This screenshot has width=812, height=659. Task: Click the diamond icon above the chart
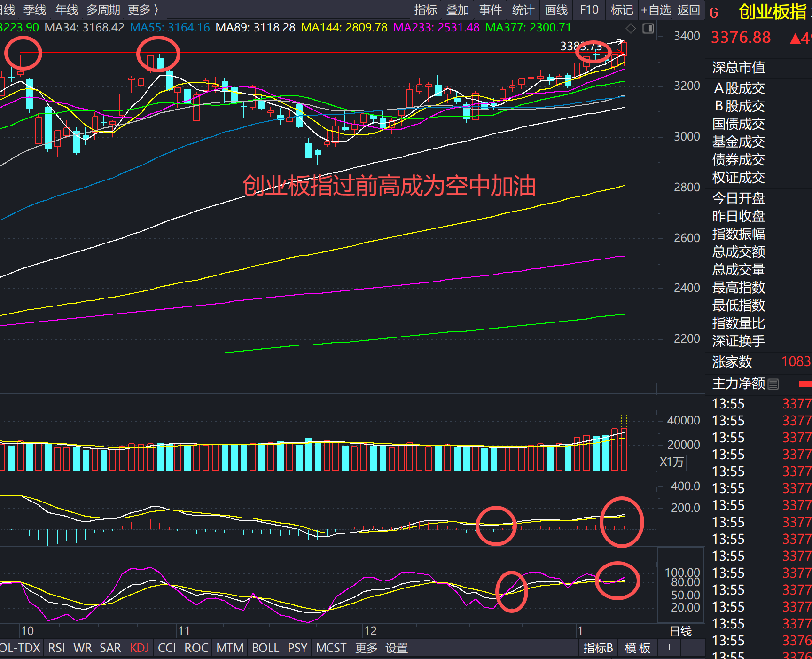coord(631,29)
